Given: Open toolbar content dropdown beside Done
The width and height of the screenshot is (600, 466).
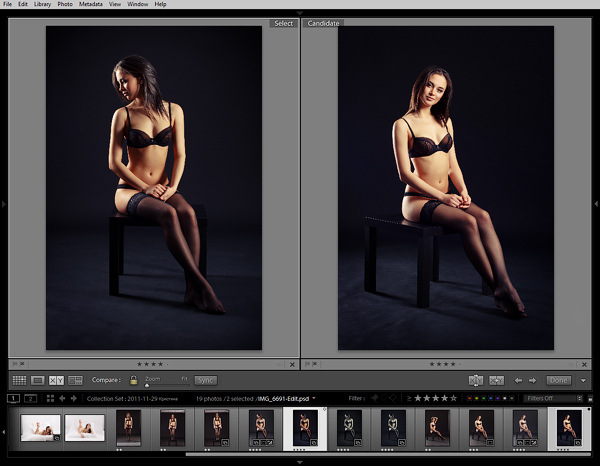Looking at the screenshot, I should (584, 381).
